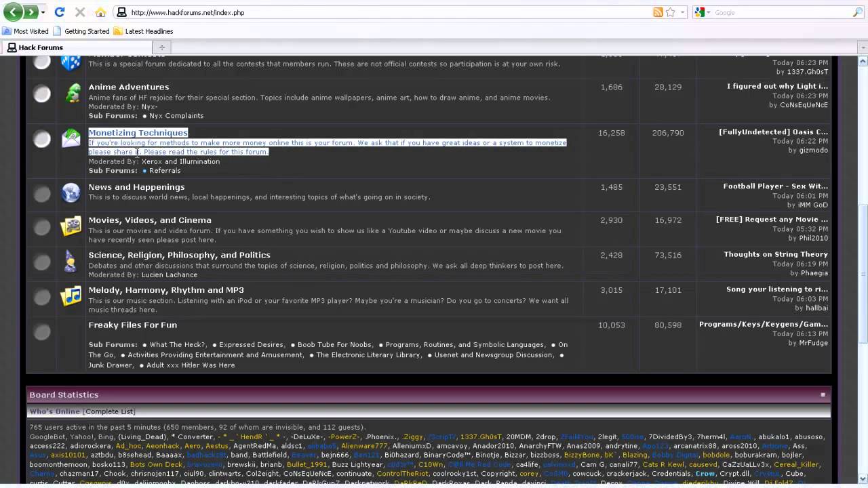Open the Junk Drawer sub forum

point(111,365)
